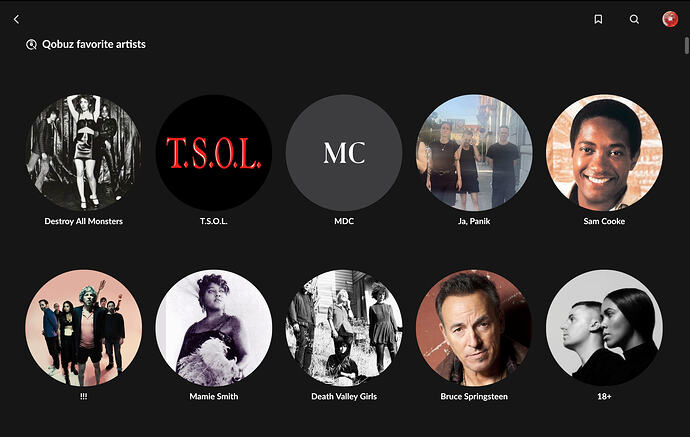Open the Mamie Smith artist photo
Viewport: 690px width, 437px height.
[x=214, y=328]
